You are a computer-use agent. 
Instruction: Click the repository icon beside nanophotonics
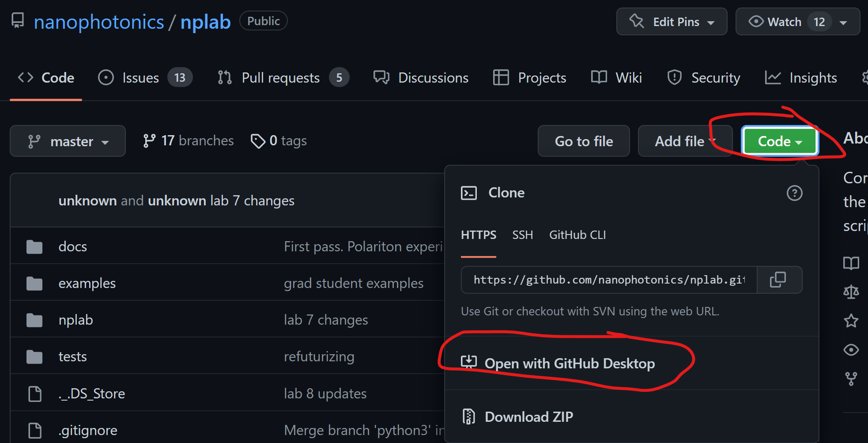click(17, 21)
